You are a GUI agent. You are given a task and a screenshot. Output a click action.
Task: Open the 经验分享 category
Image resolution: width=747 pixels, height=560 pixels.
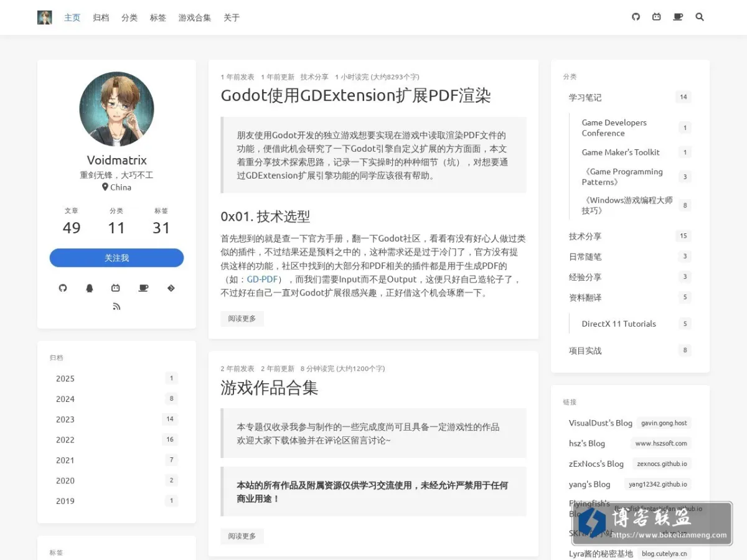tap(630, 277)
